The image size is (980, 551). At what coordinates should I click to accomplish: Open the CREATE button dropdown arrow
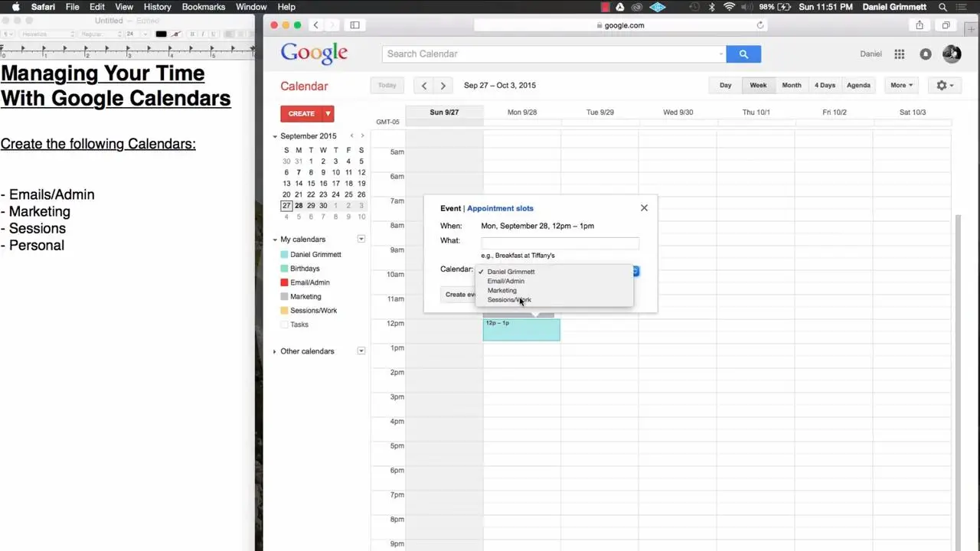328,113
